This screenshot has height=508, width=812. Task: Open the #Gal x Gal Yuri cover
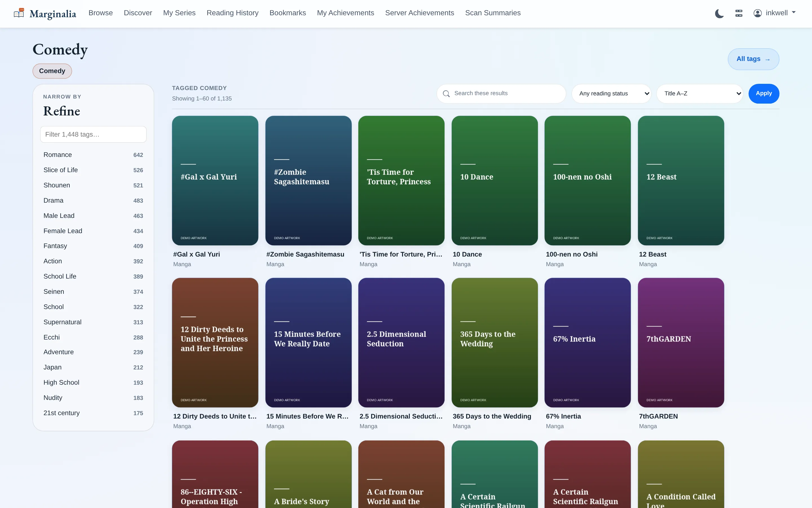coord(215,180)
